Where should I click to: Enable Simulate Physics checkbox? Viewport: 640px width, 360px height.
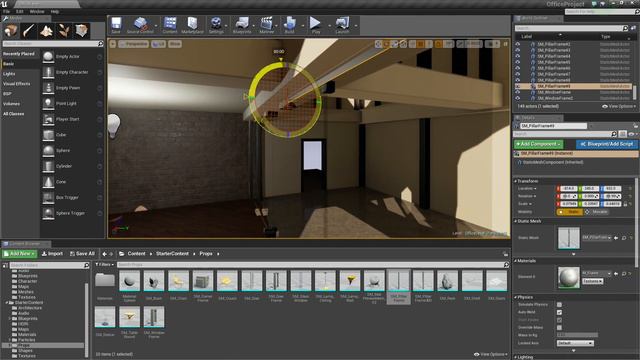559,304
